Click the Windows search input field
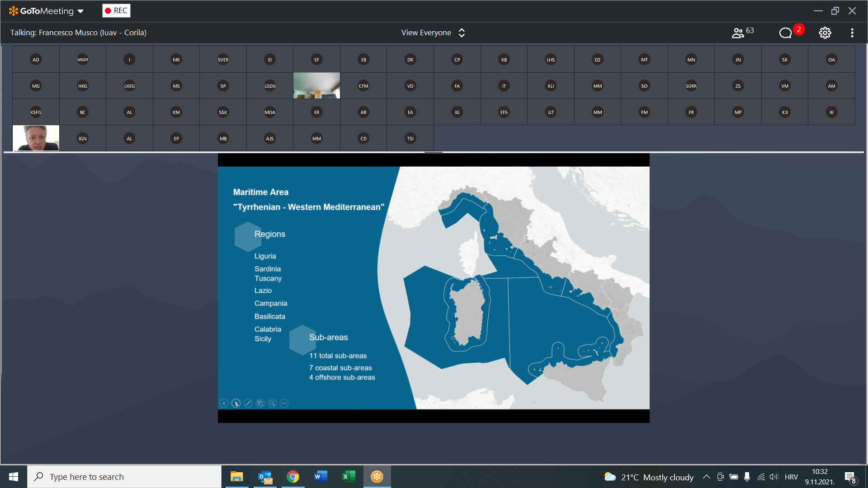 pyautogui.click(x=124, y=477)
